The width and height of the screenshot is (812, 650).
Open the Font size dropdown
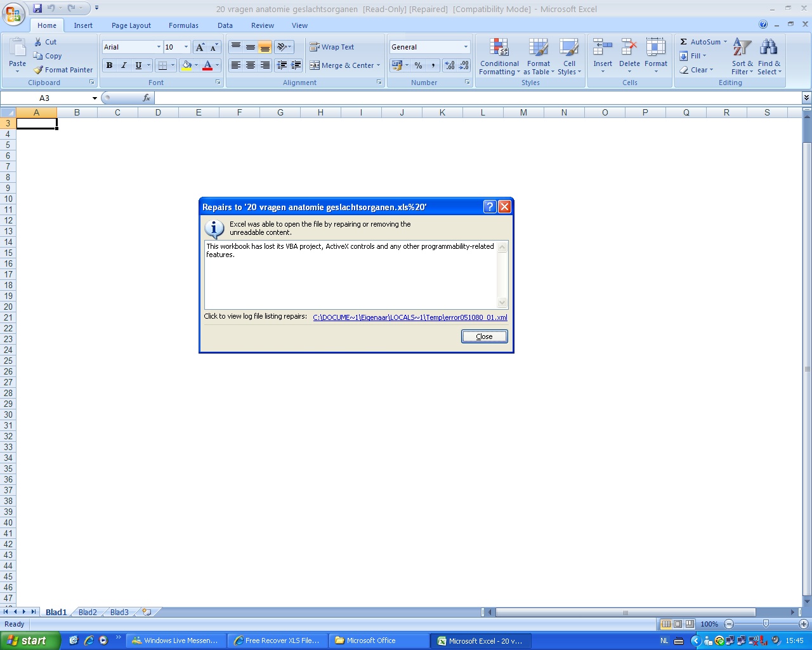tap(186, 47)
